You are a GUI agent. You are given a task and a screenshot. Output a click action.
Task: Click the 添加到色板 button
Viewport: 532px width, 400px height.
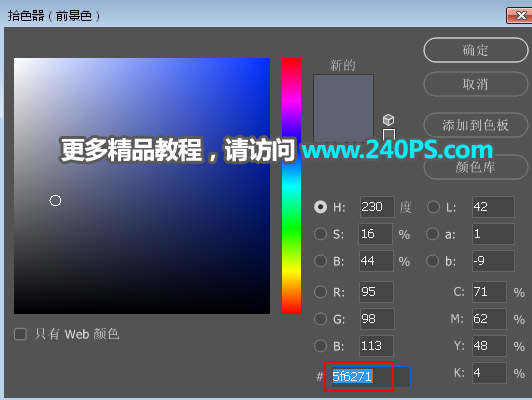pyautogui.click(x=476, y=125)
